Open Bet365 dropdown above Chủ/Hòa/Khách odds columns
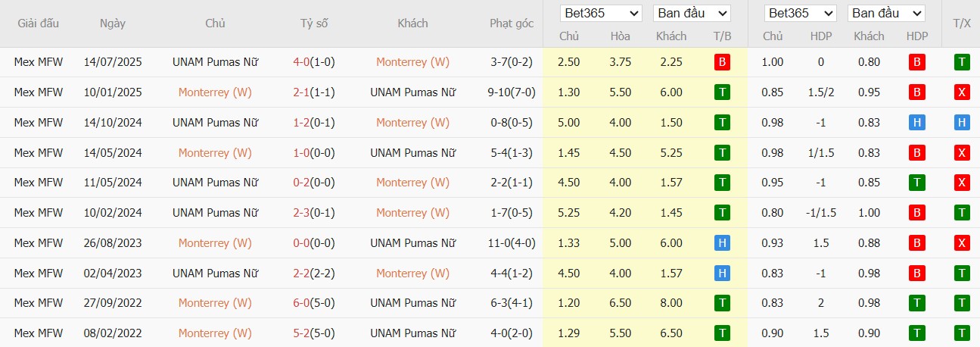Viewport: 980px width, 347px height. (x=601, y=13)
